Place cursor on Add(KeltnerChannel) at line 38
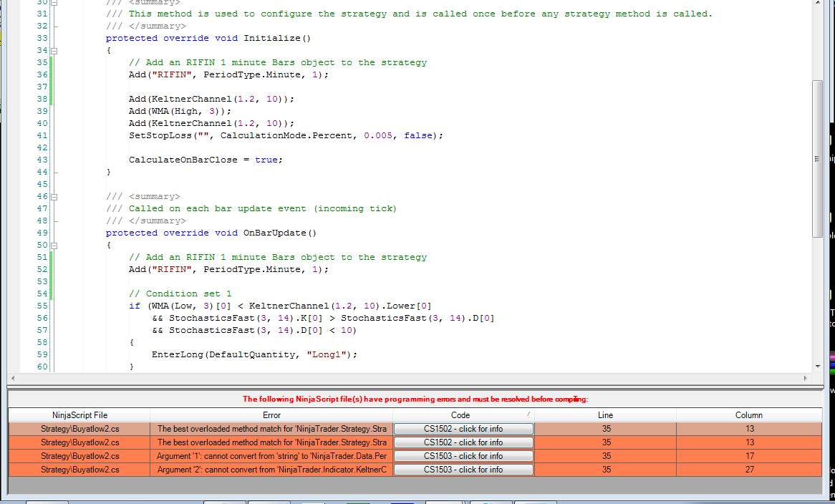 coord(211,99)
